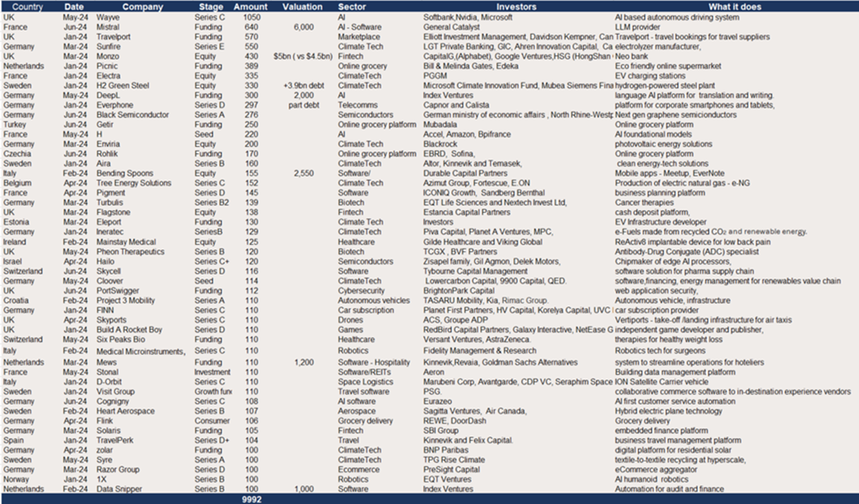
Task: Select the D-Orbit company cell
Action: tap(109, 382)
